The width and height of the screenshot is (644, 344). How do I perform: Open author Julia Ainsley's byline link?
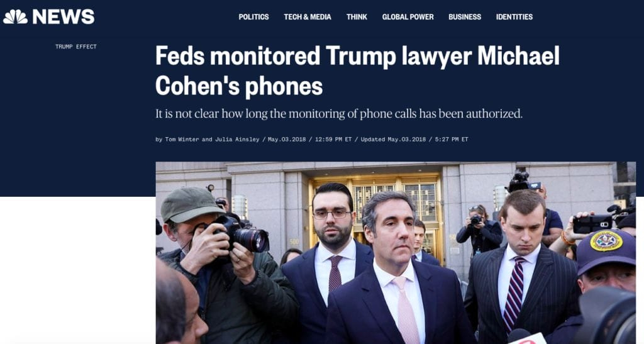pos(237,140)
